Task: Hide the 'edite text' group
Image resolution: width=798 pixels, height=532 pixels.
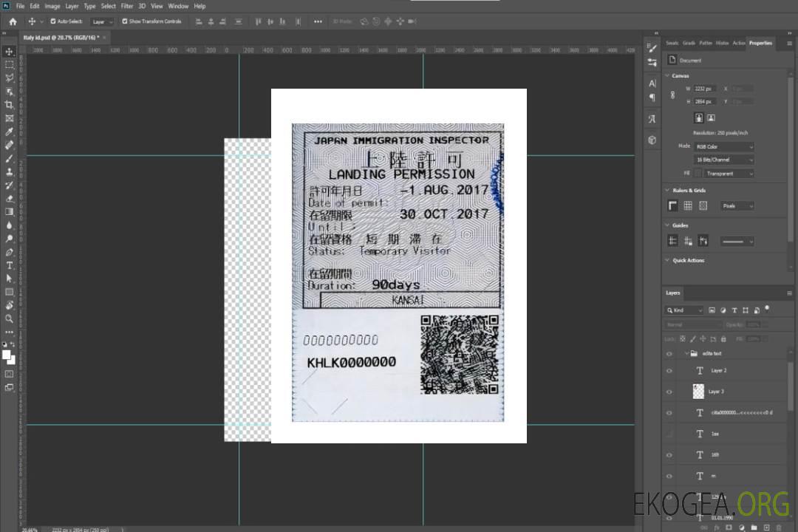Action: pyautogui.click(x=669, y=354)
